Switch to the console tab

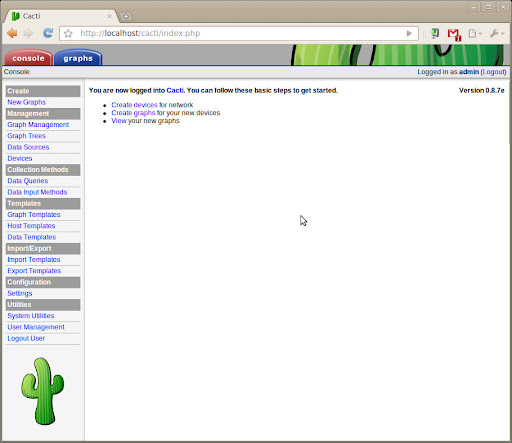(28, 58)
